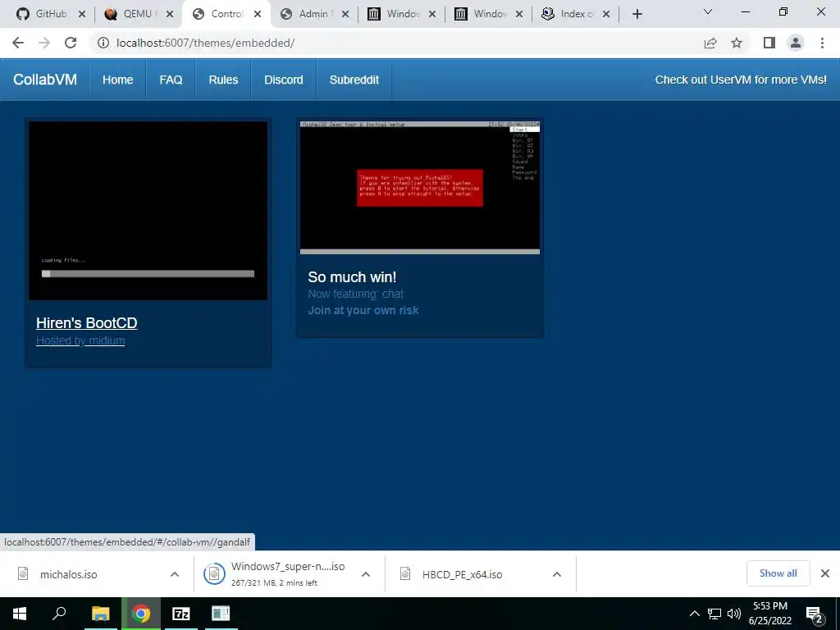The height and width of the screenshot is (630, 840).
Task: Open downloaded michalos.iso file
Action: 69,574
